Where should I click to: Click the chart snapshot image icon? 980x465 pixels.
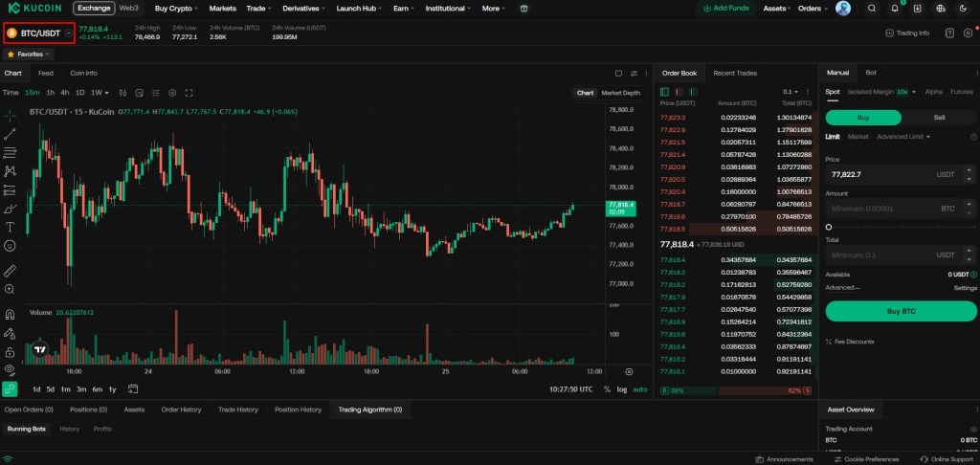coord(140,93)
